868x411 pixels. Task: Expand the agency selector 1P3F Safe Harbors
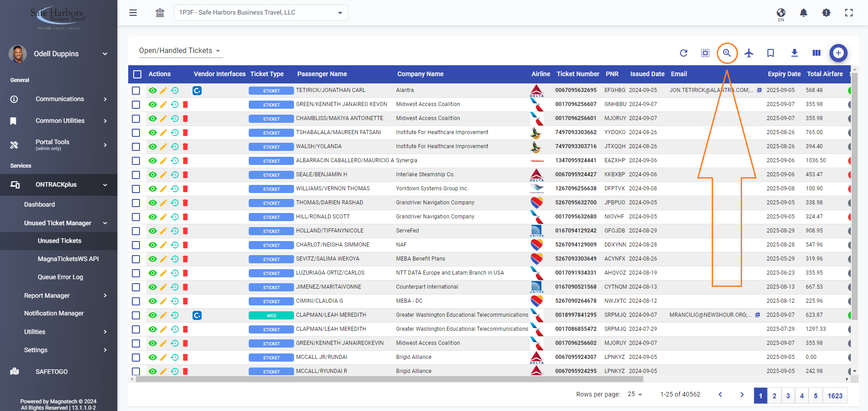coord(260,13)
